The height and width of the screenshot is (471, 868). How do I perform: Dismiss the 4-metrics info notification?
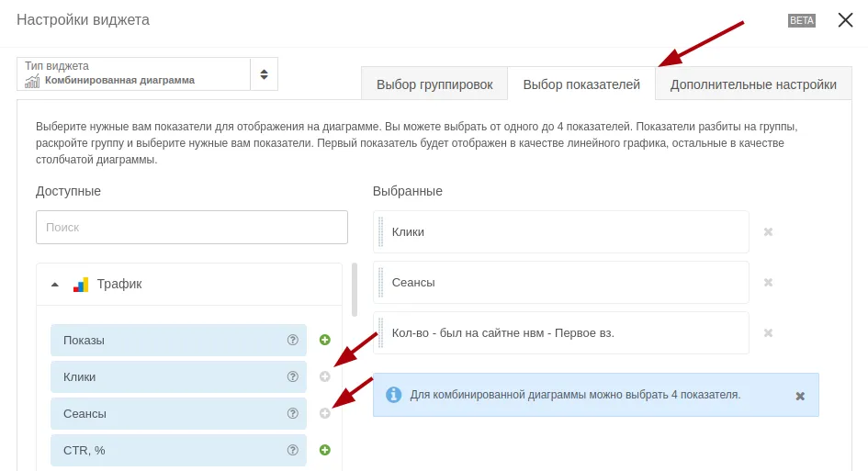pyautogui.click(x=800, y=396)
